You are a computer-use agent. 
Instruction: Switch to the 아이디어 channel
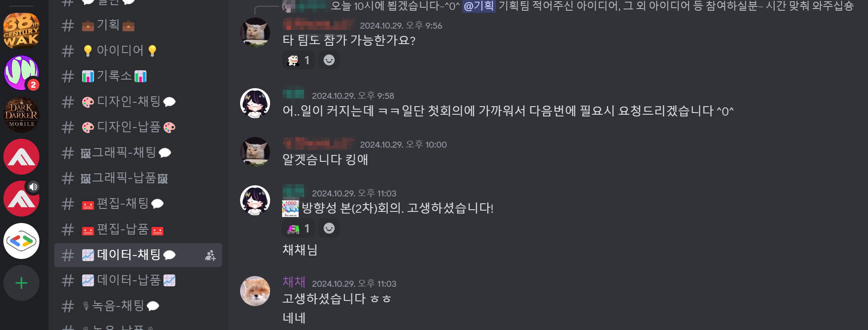coord(138,51)
